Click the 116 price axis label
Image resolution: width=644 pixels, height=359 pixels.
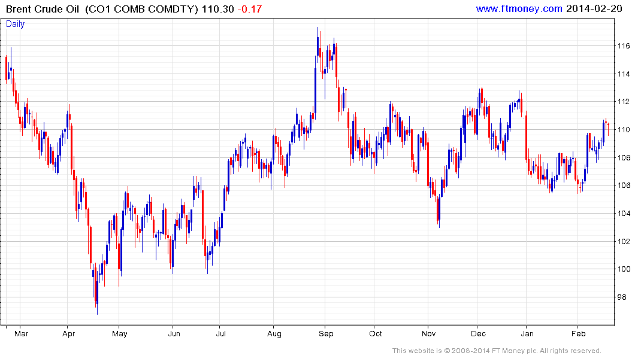coord(624,46)
